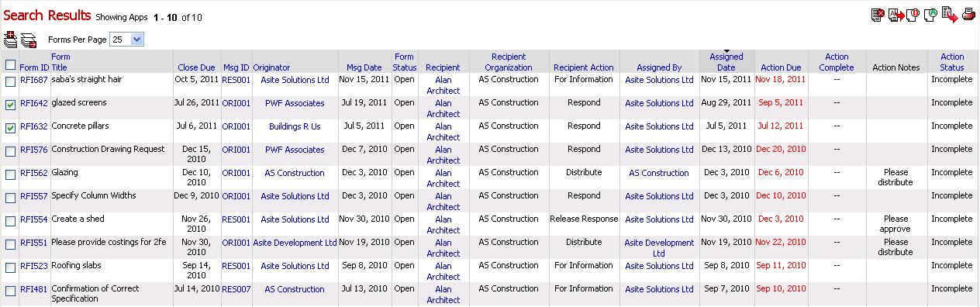
Task: Tick the checkbox for RFI687 row
Action: tap(10, 81)
